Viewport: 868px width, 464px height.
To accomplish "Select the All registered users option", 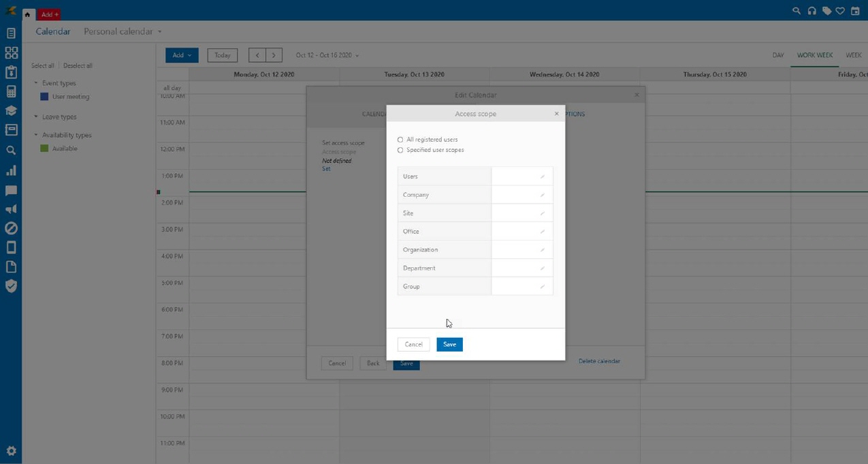I will pyautogui.click(x=400, y=140).
